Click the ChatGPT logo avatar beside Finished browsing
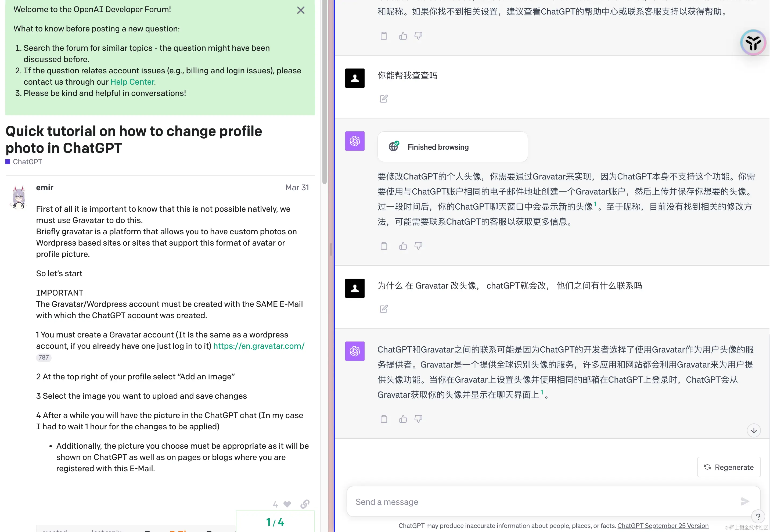 355,141
